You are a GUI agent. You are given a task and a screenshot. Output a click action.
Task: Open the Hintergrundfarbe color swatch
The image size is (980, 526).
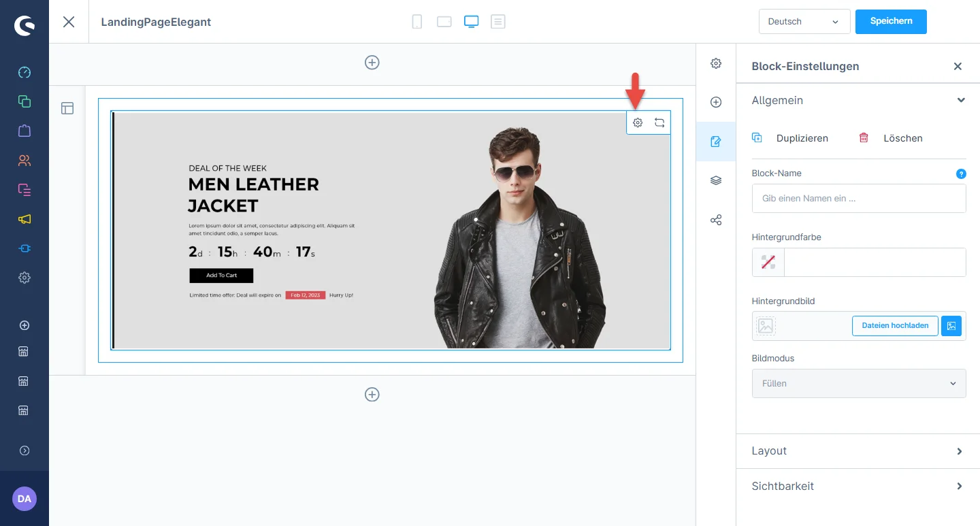[x=768, y=263]
